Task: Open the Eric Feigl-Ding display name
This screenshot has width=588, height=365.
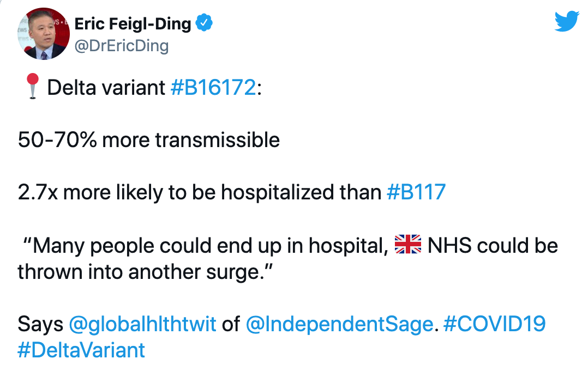Action: point(133,23)
